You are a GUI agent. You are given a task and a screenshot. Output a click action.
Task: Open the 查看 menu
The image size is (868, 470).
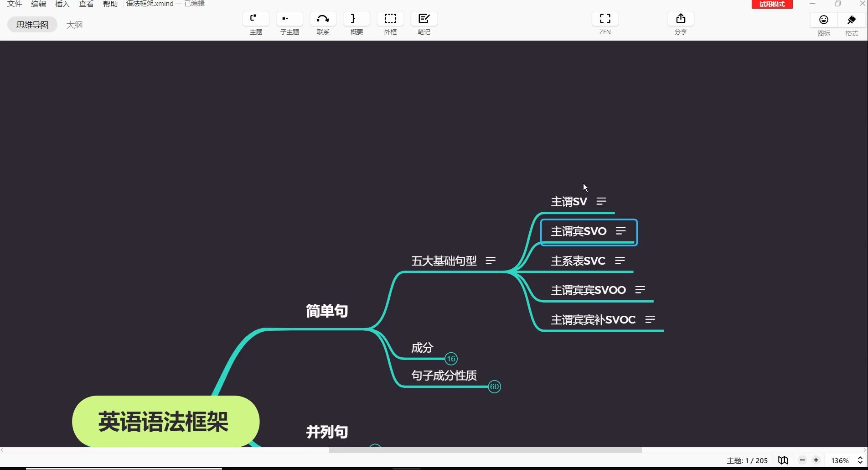click(86, 4)
